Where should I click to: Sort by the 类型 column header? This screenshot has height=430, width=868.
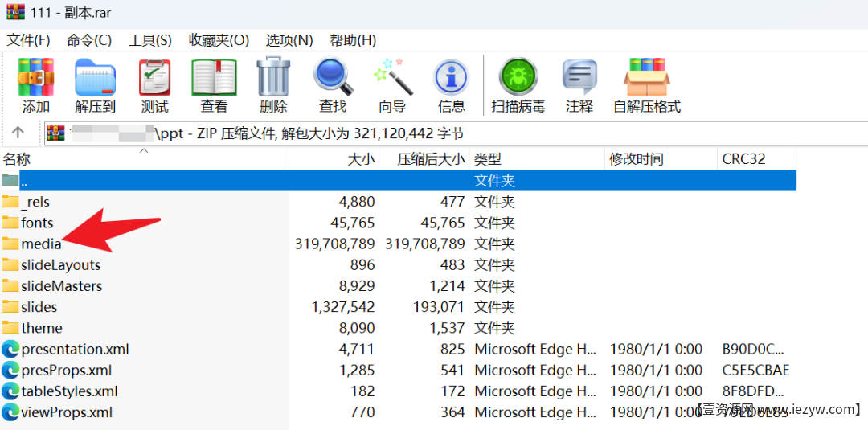click(x=537, y=159)
